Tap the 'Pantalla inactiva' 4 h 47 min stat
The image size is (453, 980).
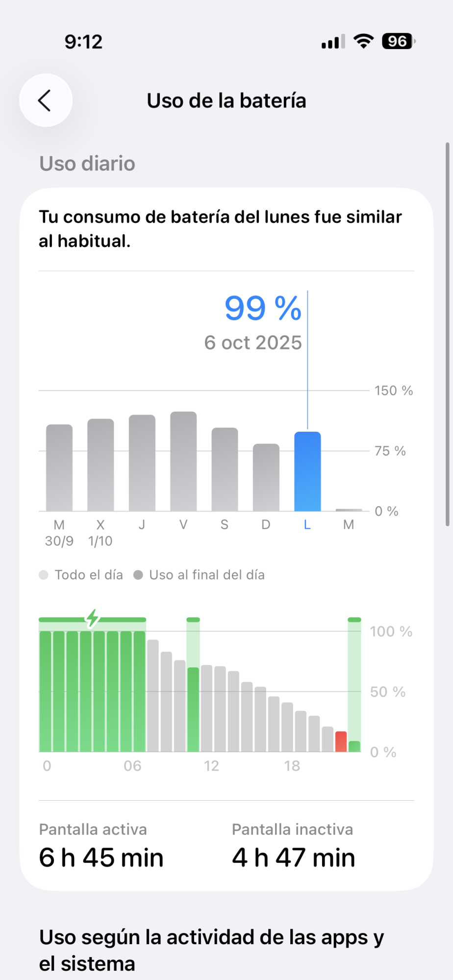294,846
